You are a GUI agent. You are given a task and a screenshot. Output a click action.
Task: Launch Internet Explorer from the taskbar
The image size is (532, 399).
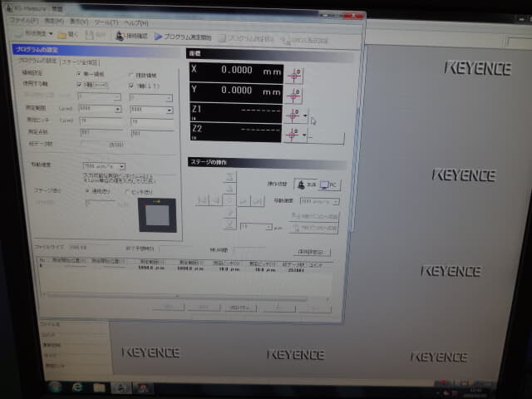[x=77, y=387]
